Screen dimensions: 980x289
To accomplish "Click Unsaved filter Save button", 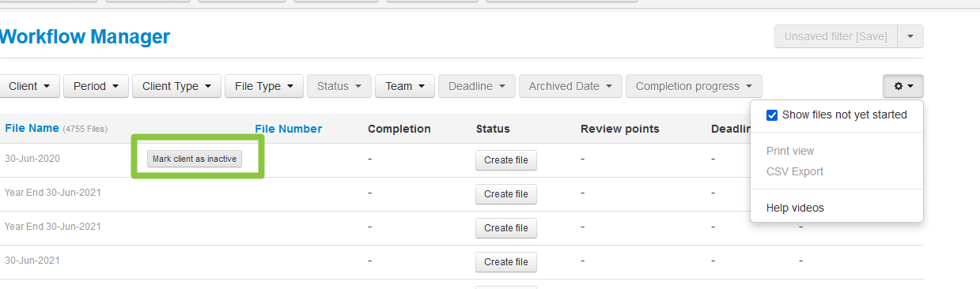I will click(x=836, y=36).
